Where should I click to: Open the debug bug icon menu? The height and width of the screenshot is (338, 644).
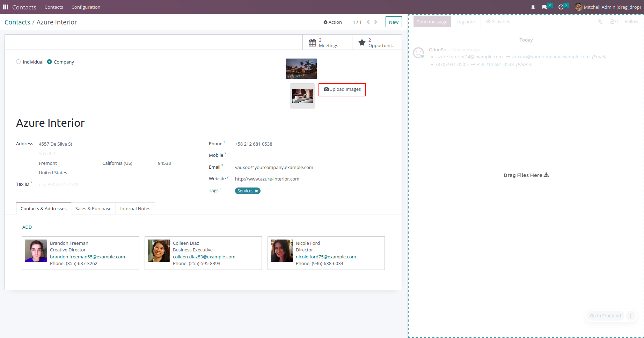[x=533, y=7]
